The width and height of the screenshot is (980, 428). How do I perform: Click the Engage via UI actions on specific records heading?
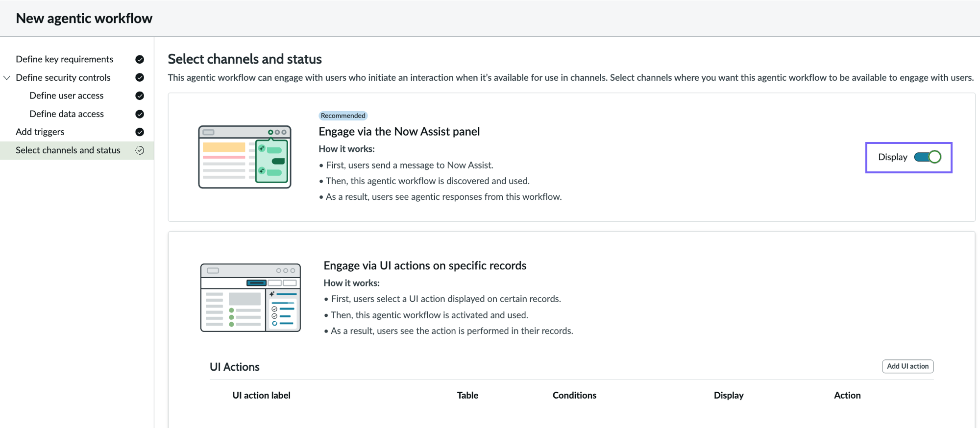pos(425,265)
